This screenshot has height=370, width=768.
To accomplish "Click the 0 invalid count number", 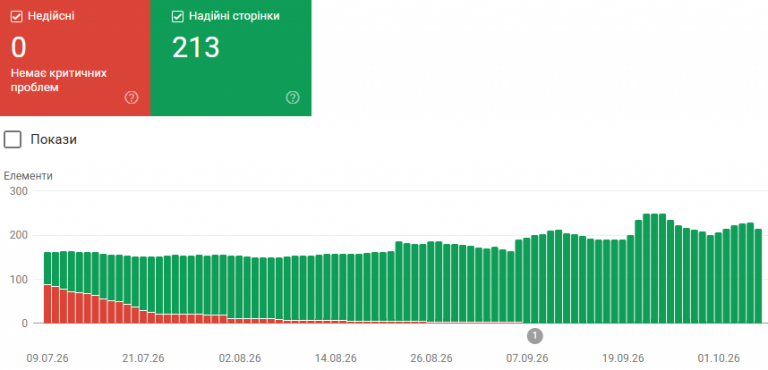I will (x=19, y=48).
